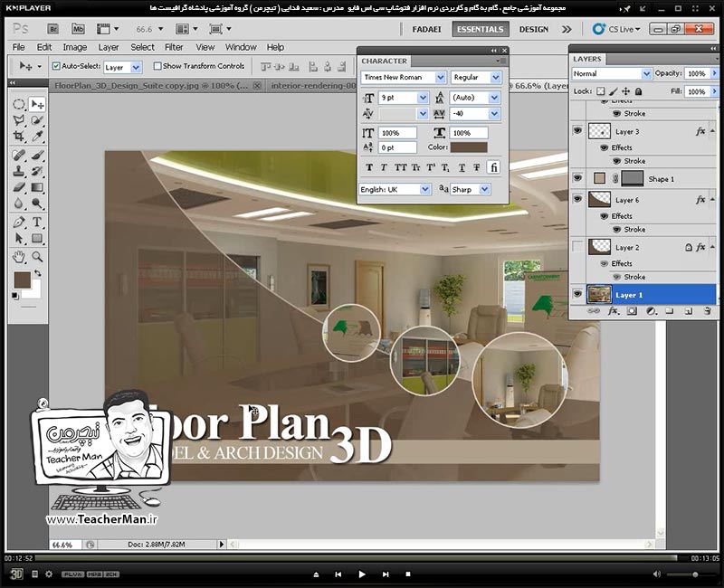Viewport: 724px width, 588px height.
Task: Select the Hand tool
Action: pyautogui.click(x=18, y=257)
